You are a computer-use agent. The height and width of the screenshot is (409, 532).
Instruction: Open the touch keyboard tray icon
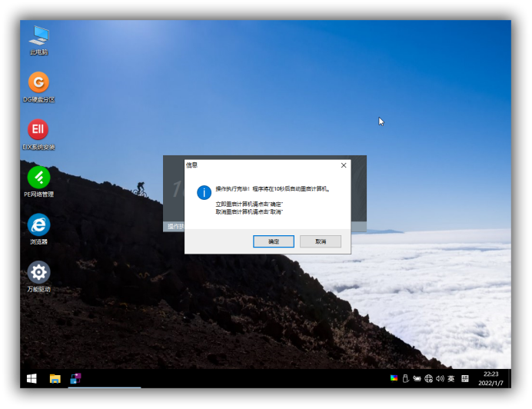pos(465,378)
